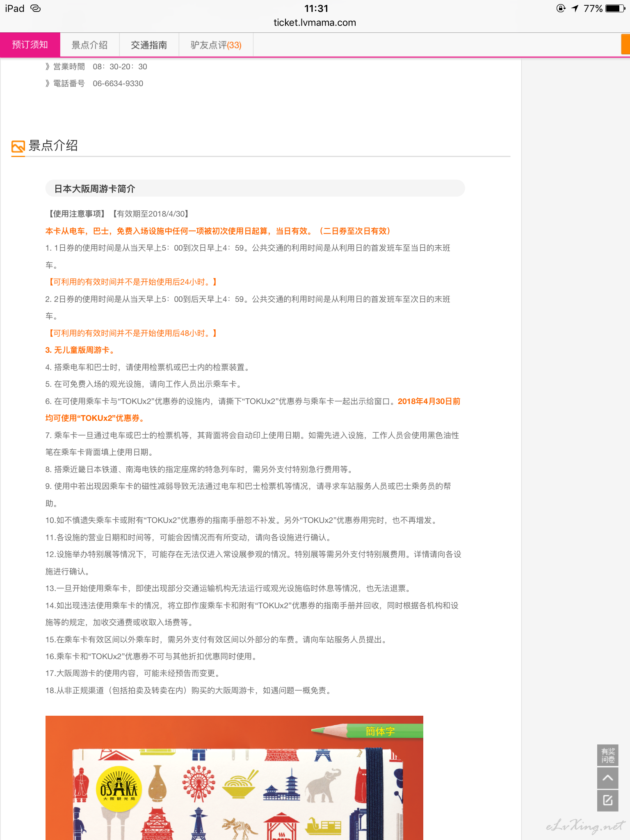This screenshot has height=840, width=630.
Task: Click item 13 about 无法退票
Action: point(229,588)
